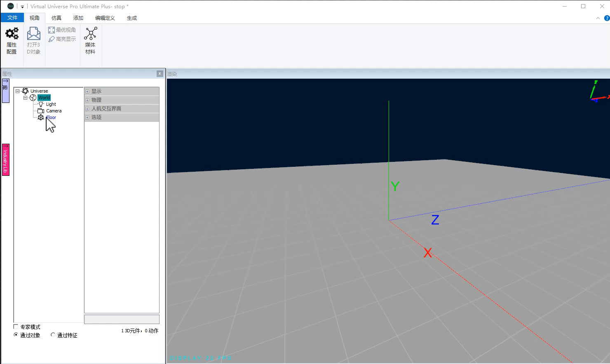Click the 最优视角 fit-view icon

click(x=52, y=30)
